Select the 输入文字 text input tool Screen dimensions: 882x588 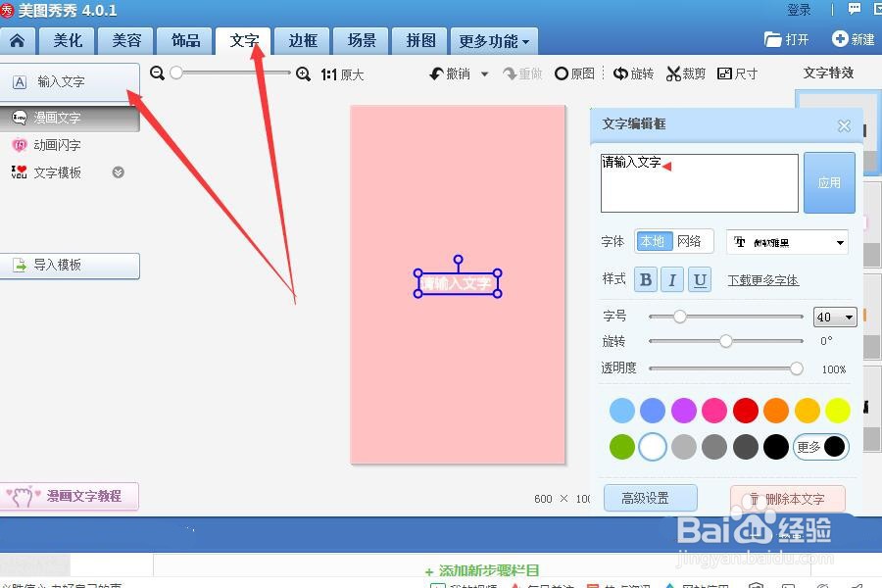pos(59,82)
